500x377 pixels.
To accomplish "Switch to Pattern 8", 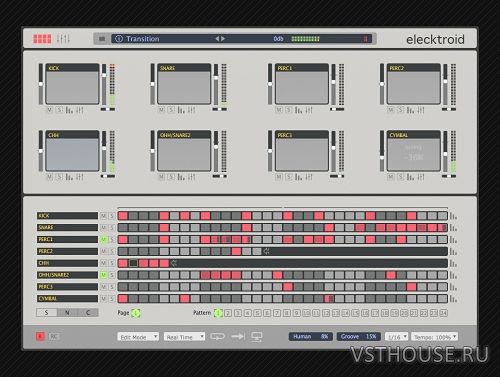I will point(287,313).
